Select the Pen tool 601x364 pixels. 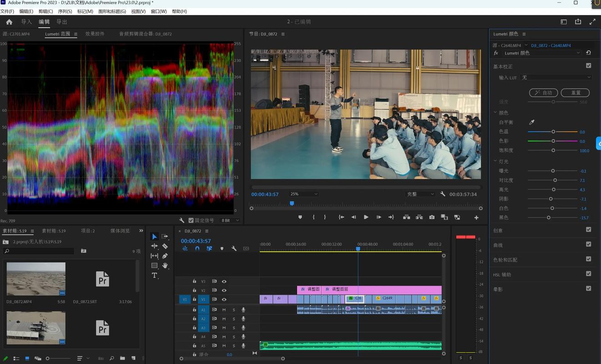pyautogui.click(x=165, y=256)
